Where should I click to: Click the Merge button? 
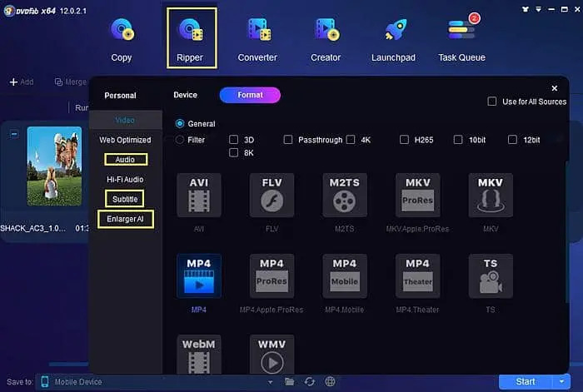point(71,82)
